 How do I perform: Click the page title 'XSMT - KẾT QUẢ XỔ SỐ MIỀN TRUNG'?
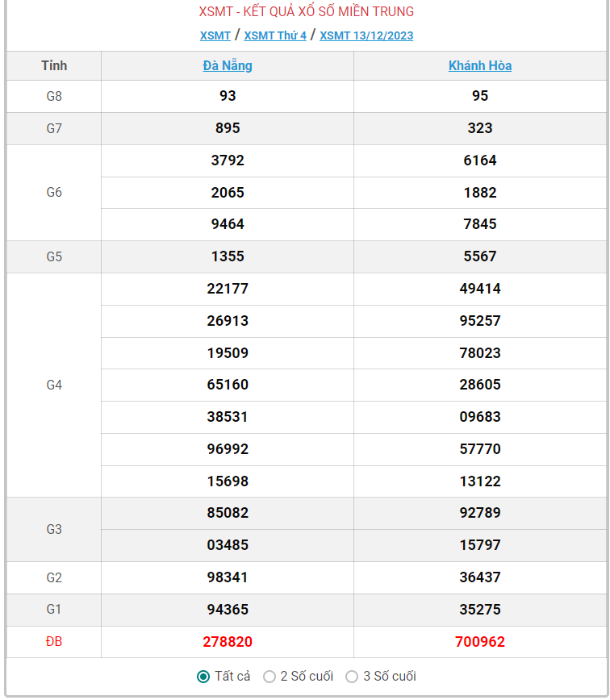[x=307, y=12]
